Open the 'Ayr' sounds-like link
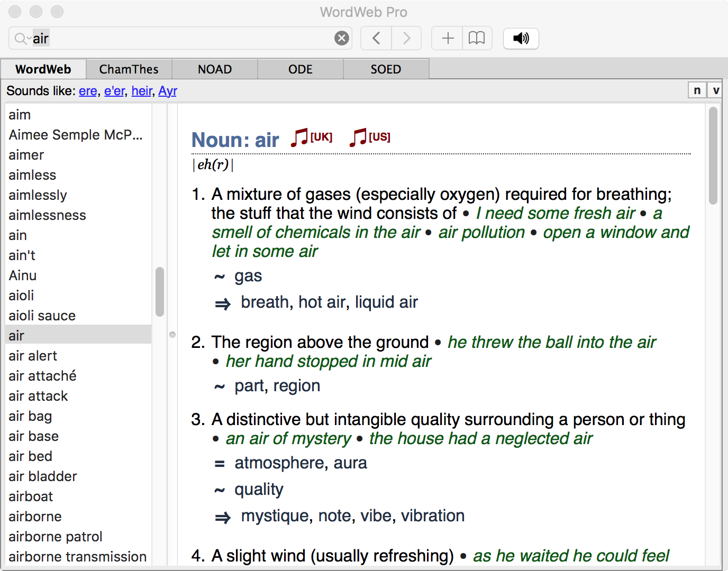 (168, 91)
